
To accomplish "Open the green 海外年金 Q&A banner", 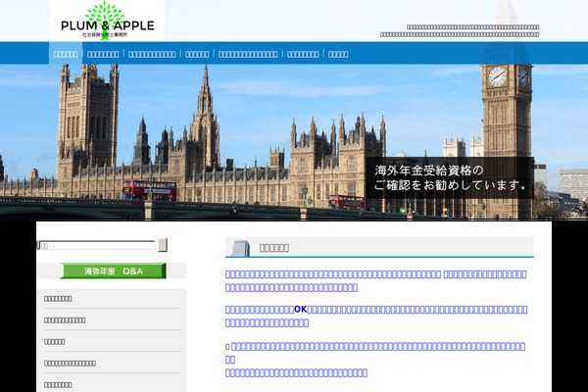I will coord(113,270).
